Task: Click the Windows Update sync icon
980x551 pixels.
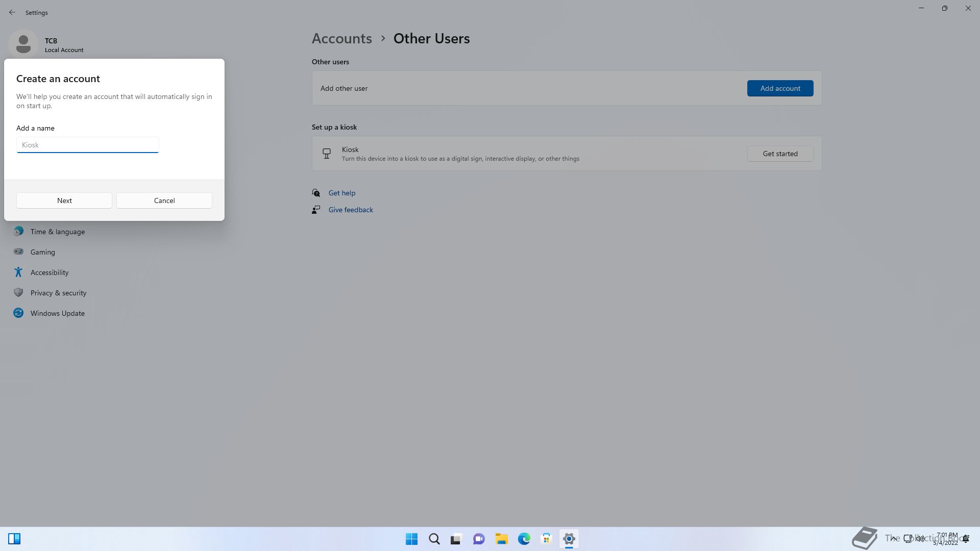Action: (18, 313)
